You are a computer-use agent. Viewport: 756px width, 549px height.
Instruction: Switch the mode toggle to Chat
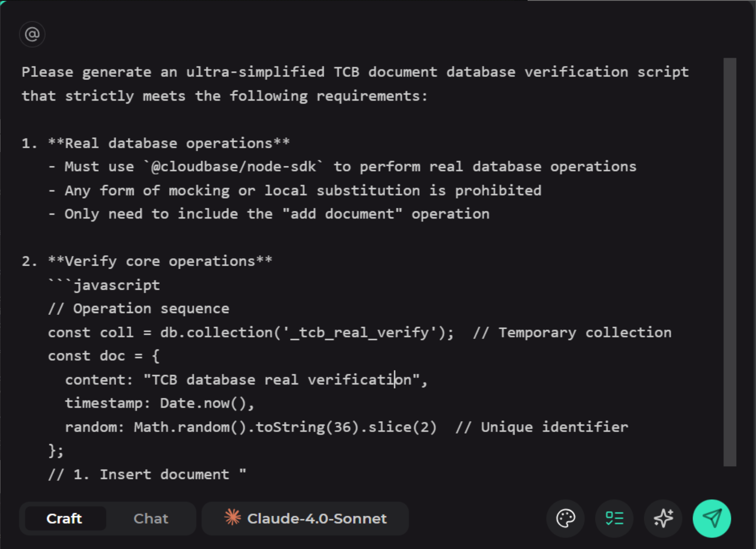click(x=151, y=518)
